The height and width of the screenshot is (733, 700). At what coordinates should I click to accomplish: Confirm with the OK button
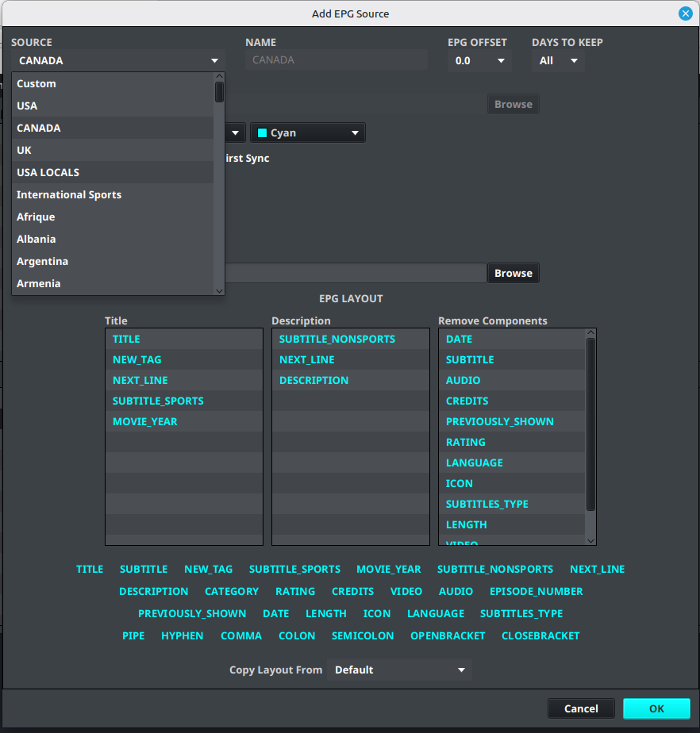pos(656,708)
